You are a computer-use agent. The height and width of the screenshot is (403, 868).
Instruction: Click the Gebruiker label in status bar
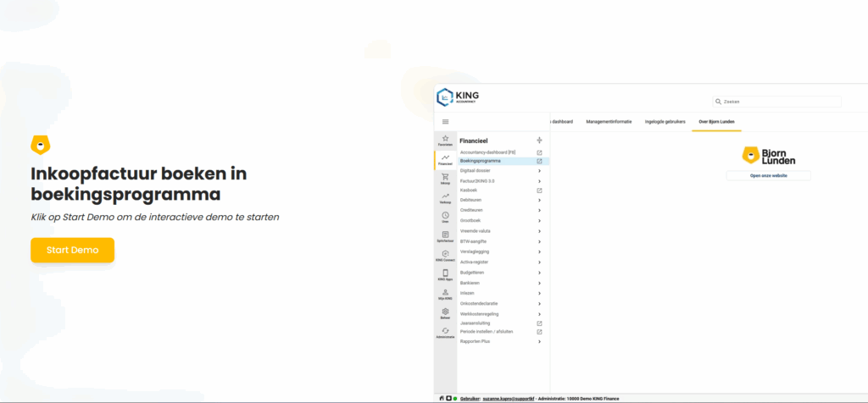coord(470,399)
